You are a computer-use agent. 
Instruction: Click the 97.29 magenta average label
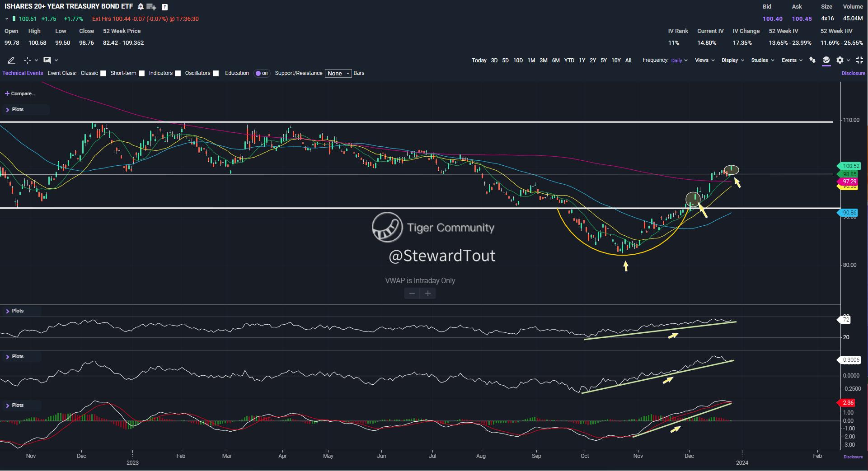click(848, 182)
